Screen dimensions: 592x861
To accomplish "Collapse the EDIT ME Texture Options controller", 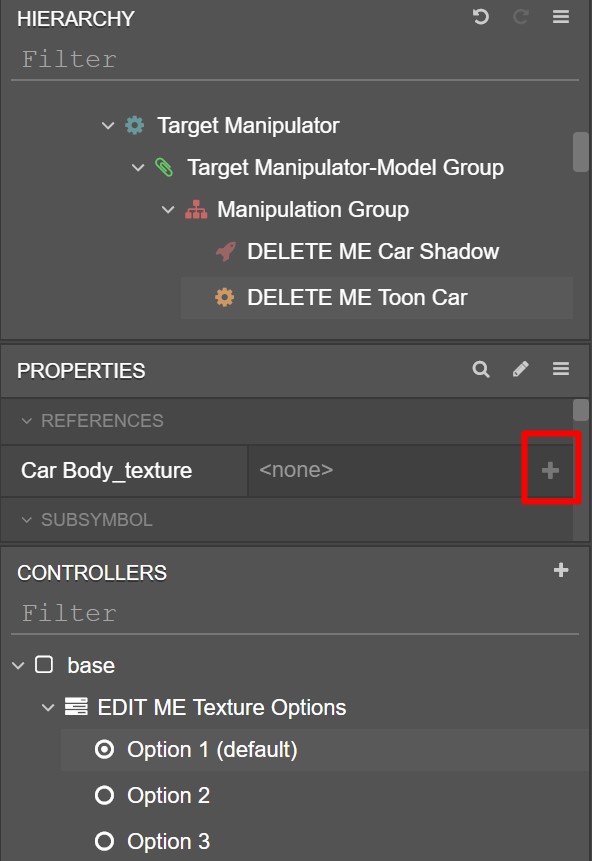I will pyautogui.click(x=48, y=707).
